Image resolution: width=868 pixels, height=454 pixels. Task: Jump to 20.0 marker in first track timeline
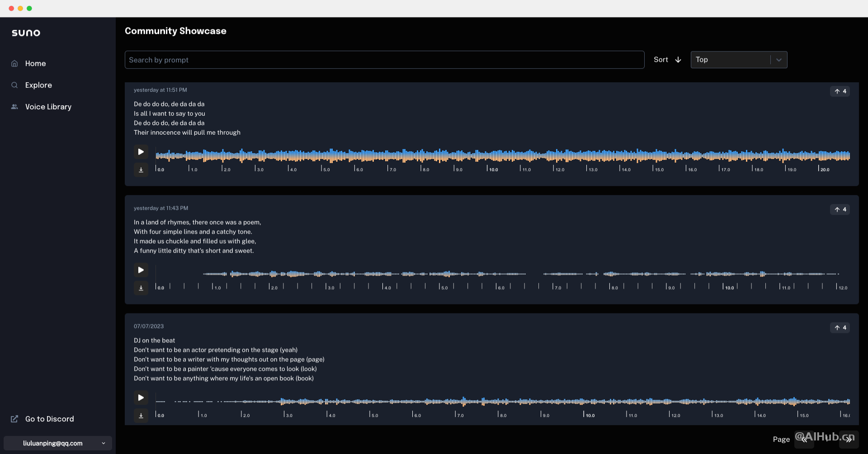(x=825, y=169)
